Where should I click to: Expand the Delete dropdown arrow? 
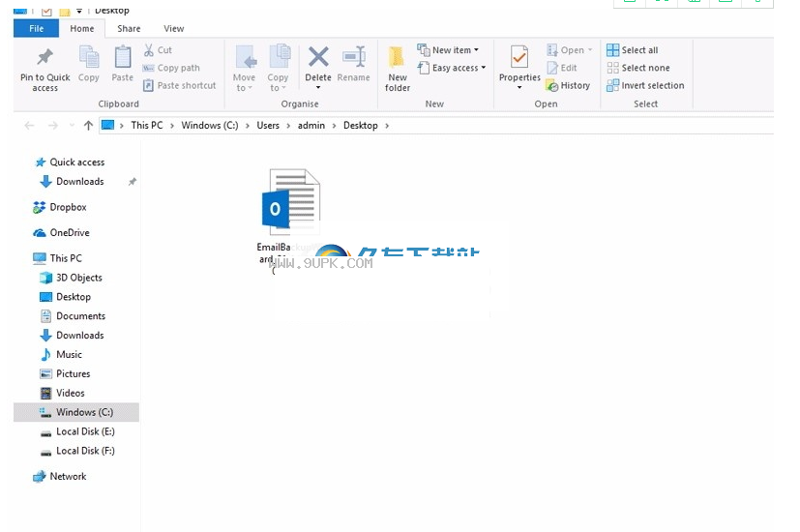tap(318, 88)
